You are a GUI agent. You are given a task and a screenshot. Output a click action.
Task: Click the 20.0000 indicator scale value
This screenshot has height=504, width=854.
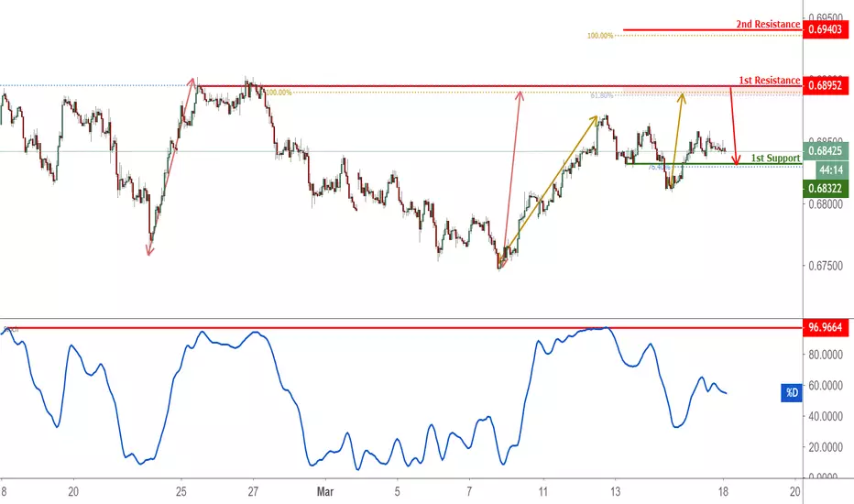(x=825, y=447)
